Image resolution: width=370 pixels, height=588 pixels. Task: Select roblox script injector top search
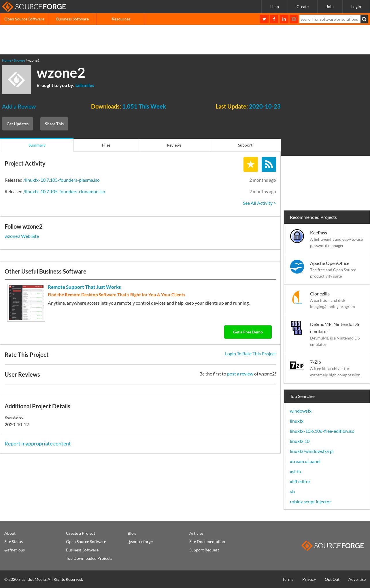coord(310,502)
